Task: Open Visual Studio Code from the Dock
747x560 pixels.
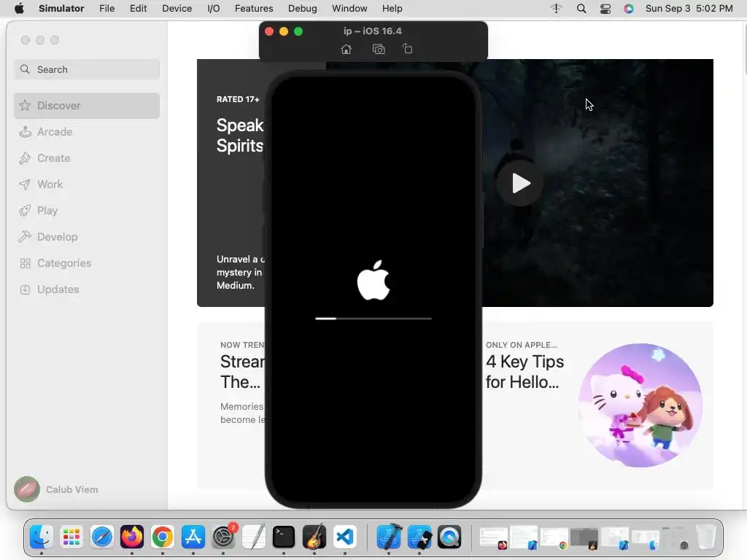Action: (x=345, y=537)
